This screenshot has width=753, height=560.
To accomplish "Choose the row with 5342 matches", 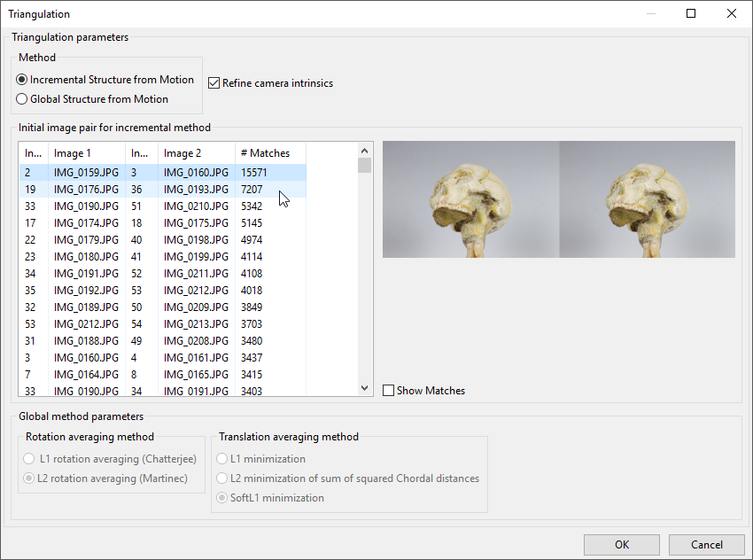I will pyautogui.click(x=163, y=206).
